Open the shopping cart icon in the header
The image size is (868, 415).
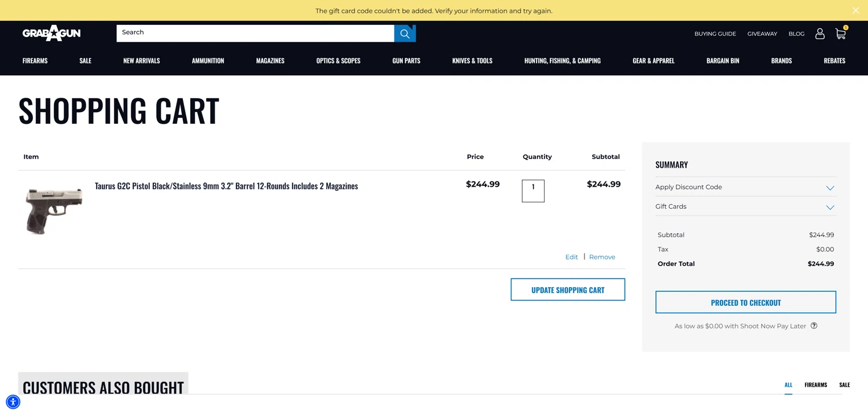(841, 33)
